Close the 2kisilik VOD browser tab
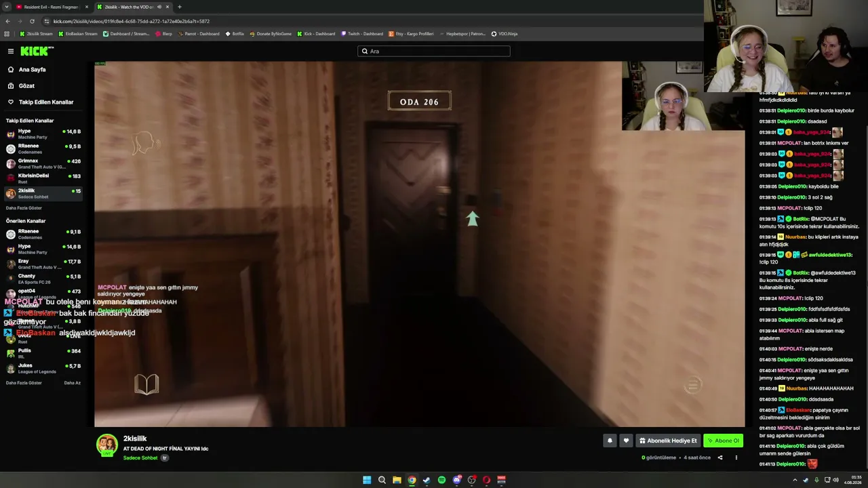Image resolution: width=868 pixels, height=488 pixels. pos(167,7)
